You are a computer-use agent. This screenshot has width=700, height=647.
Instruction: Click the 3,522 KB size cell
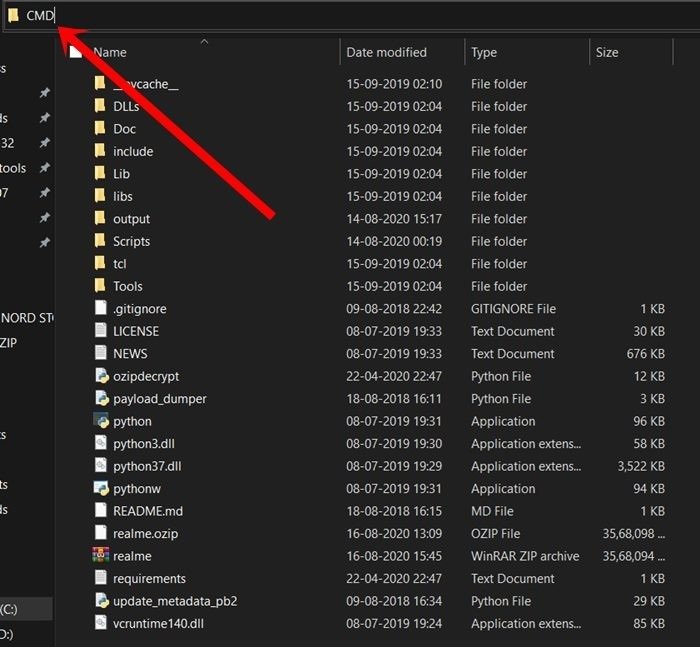[641, 466]
